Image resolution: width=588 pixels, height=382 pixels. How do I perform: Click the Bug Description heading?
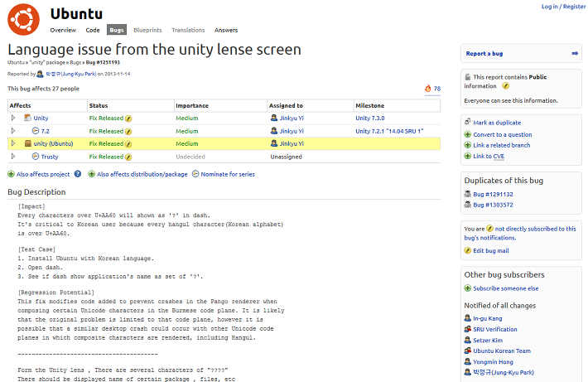[x=36, y=191]
